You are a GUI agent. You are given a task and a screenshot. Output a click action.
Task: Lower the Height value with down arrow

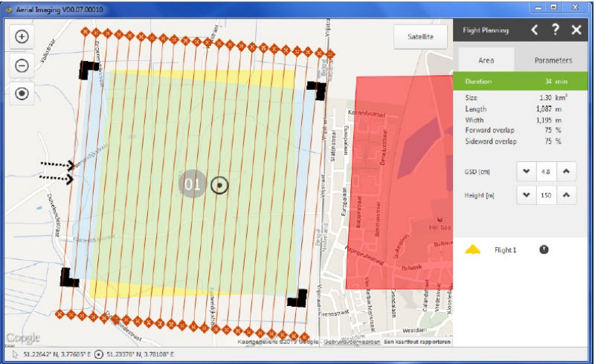tap(527, 195)
